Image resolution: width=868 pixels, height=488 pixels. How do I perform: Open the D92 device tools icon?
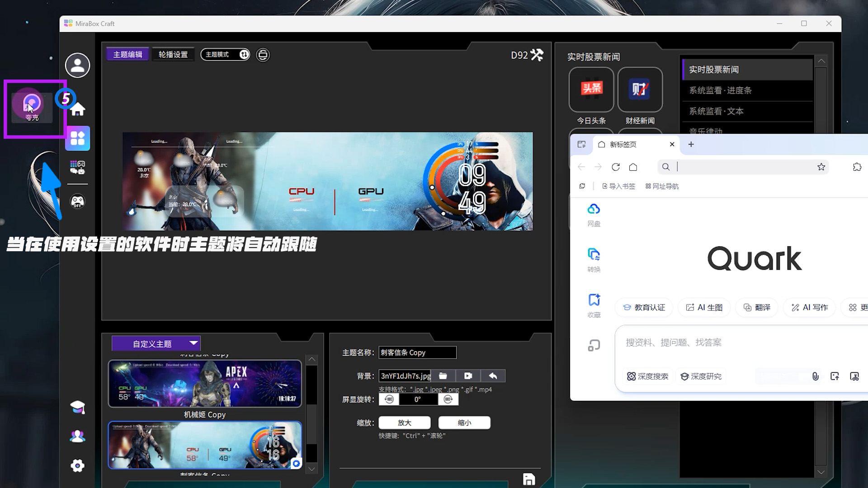pyautogui.click(x=537, y=55)
